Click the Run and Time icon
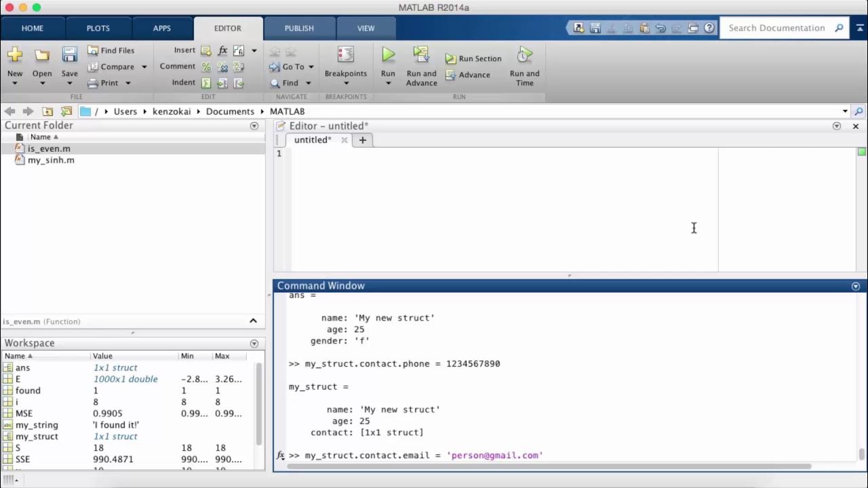Screen dimensions: 868x488 click(x=524, y=55)
